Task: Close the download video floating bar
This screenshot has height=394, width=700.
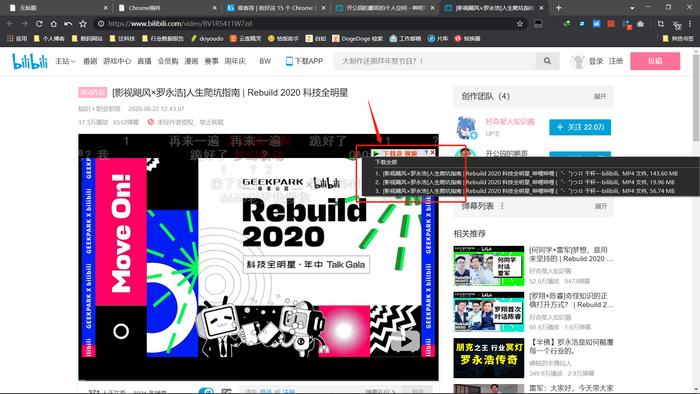Action: tap(432, 153)
